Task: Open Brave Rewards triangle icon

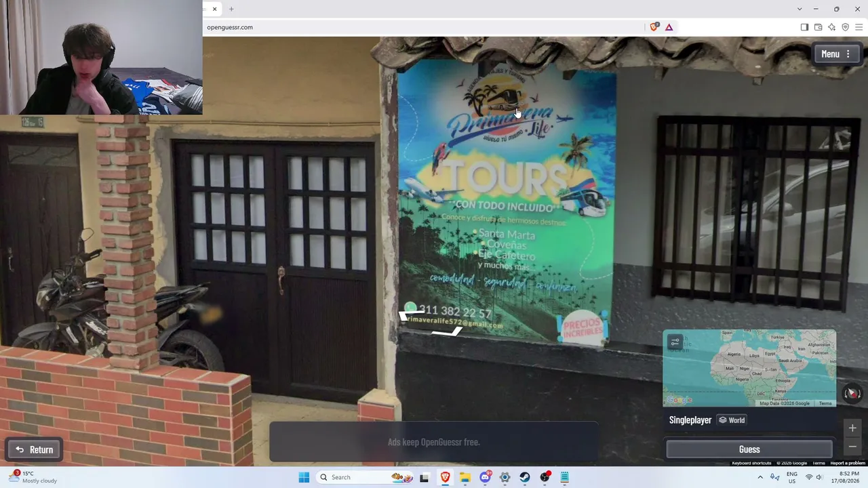Action: [x=669, y=27]
